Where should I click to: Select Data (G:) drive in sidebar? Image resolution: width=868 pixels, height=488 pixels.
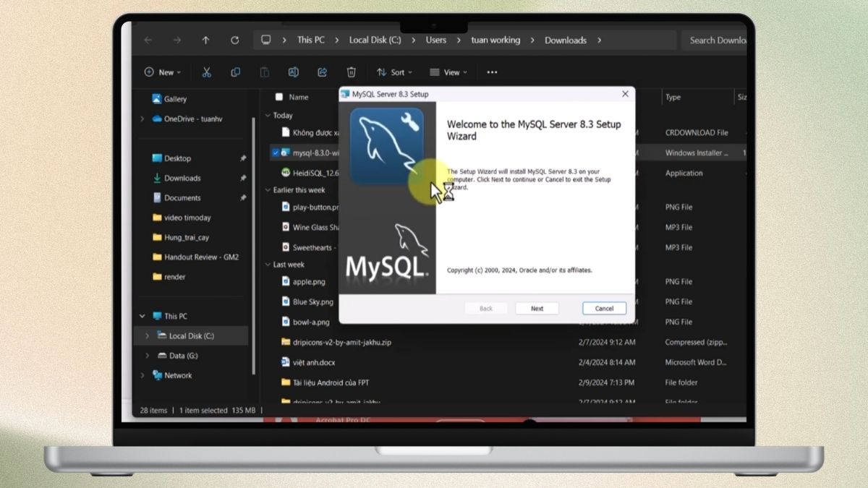pyautogui.click(x=177, y=356)
